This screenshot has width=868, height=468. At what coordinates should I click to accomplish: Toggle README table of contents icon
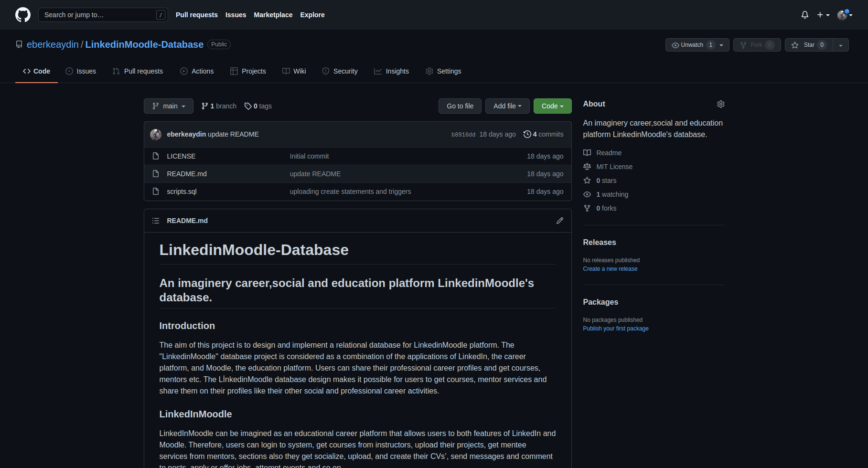[156, 221]
